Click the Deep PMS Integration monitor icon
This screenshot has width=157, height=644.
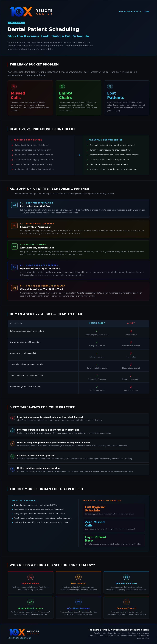(x=14, y=205)
